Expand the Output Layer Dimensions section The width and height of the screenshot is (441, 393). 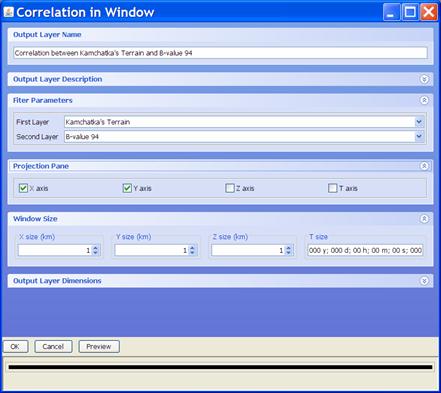[424, 281]
